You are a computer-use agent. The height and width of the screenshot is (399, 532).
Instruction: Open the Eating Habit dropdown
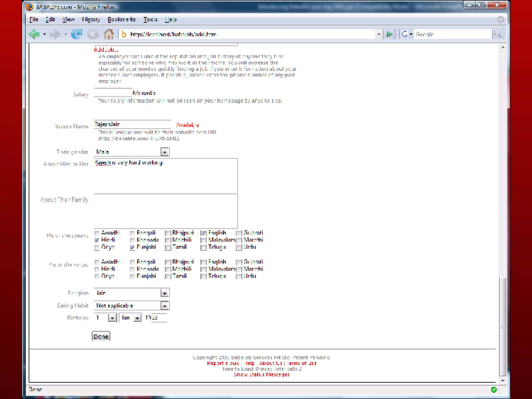click(164, 306)
